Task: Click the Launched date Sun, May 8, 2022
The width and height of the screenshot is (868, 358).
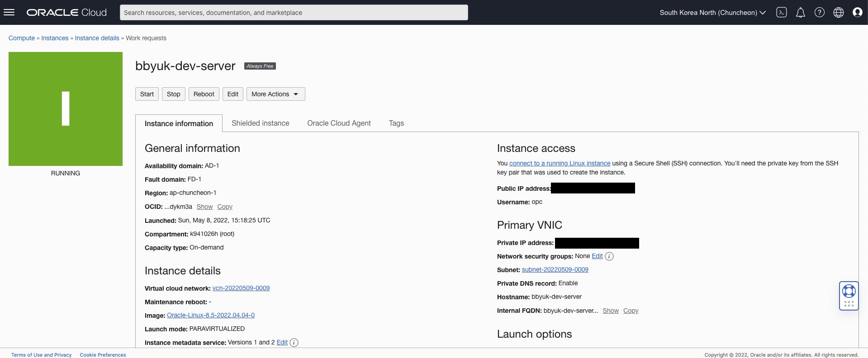Action: point(224,220)
